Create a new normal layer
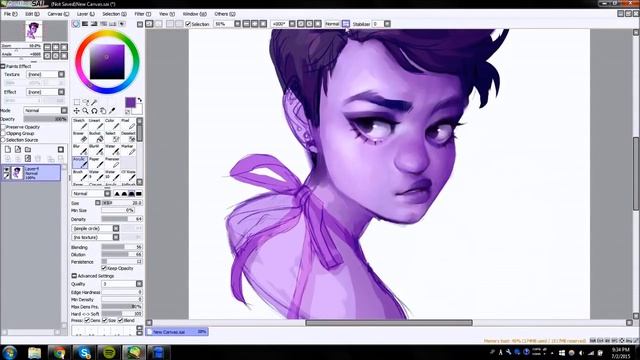640x360 pixels. pyautogui.click(x=8, y=149)
